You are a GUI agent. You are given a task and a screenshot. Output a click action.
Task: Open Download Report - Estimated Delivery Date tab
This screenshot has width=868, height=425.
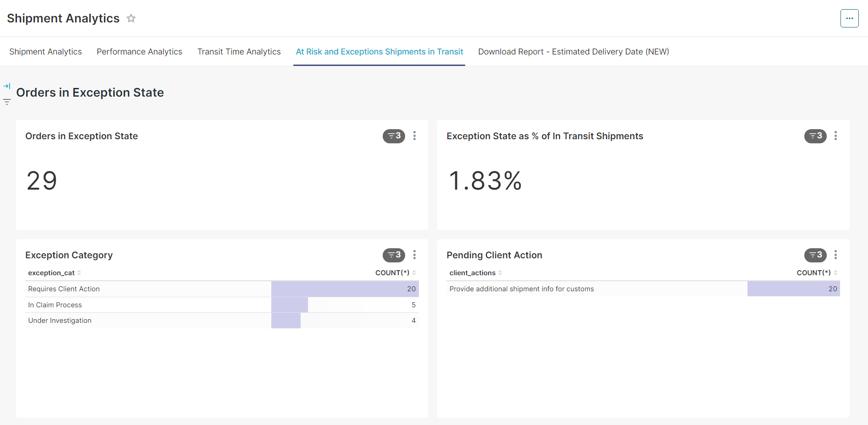tap(573, 52)
